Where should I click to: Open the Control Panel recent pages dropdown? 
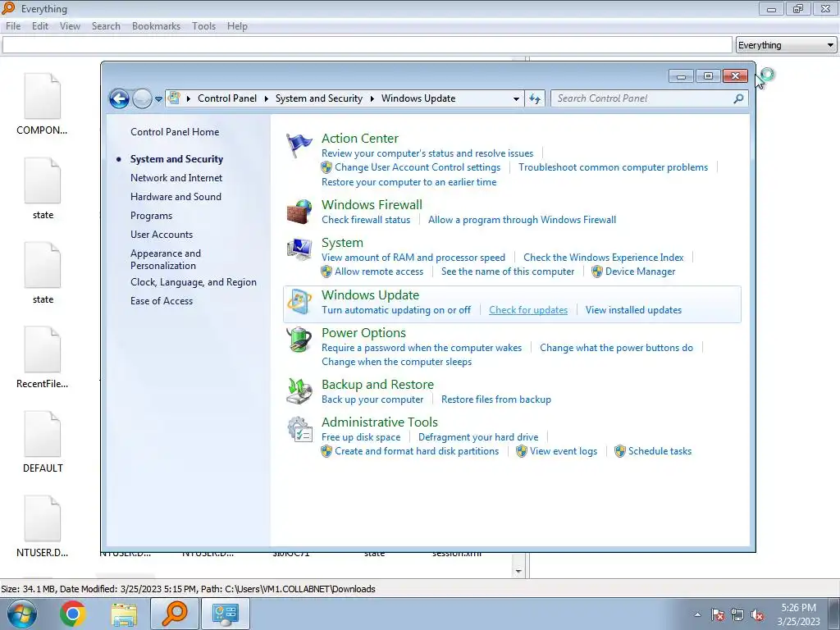158,98
